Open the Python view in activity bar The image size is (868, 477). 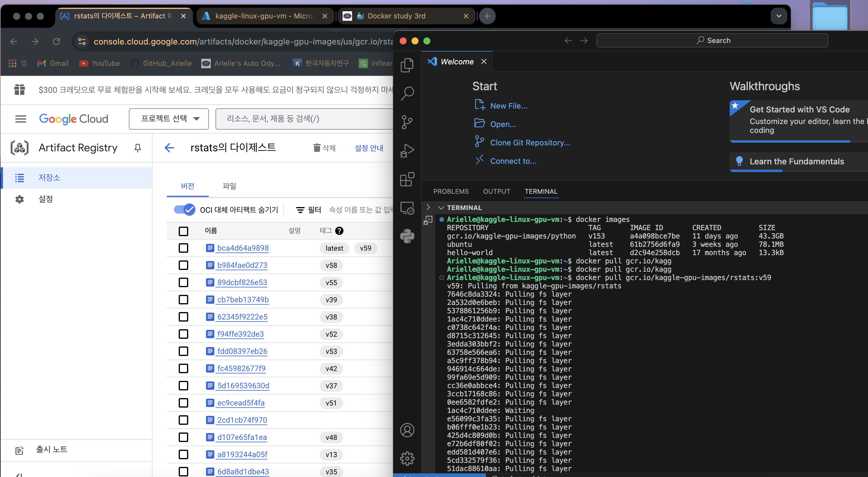tap(407, 236)
